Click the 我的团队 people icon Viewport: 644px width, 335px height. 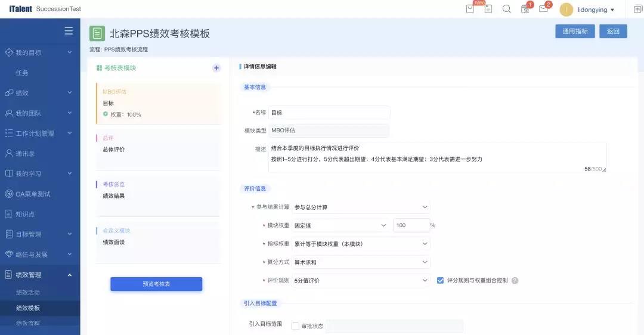(x=9, y=113)
